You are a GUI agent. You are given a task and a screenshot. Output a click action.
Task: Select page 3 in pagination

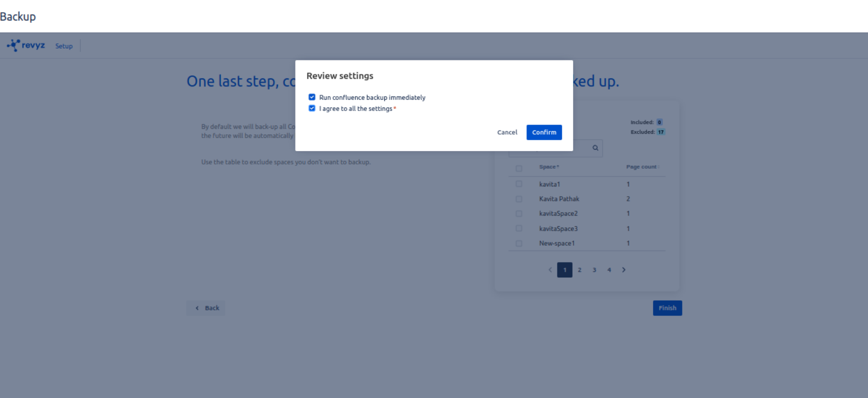pyautogui.click(x=594, y=270)
